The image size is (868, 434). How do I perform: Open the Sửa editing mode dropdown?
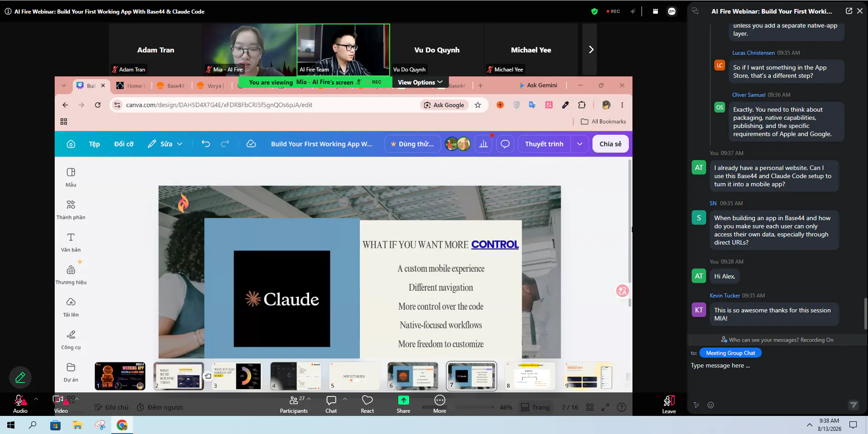pyautogui.click(x=165, y=144)
